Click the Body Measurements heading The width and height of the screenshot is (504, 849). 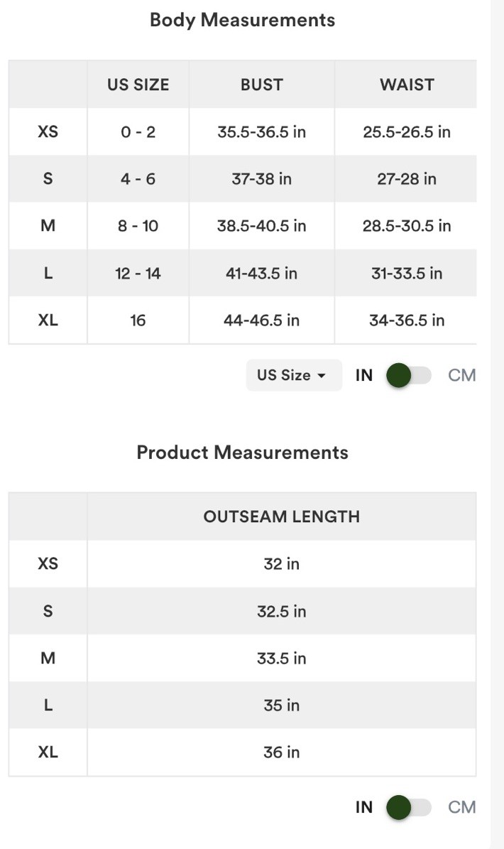[x=242, y=20]
